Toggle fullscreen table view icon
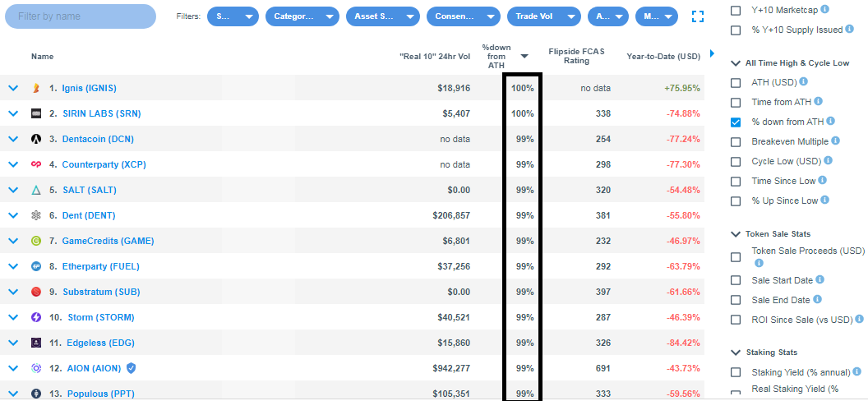Viewport: 868px width, 401px height. (698, 16)
